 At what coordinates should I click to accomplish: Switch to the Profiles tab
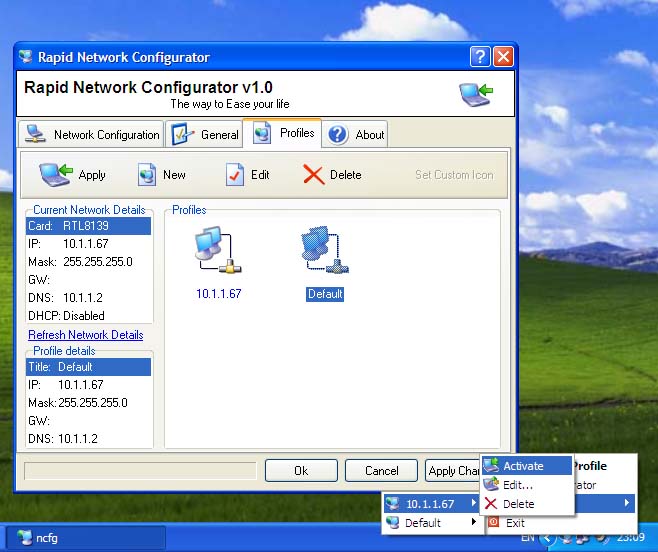click(x=282, y=133)
